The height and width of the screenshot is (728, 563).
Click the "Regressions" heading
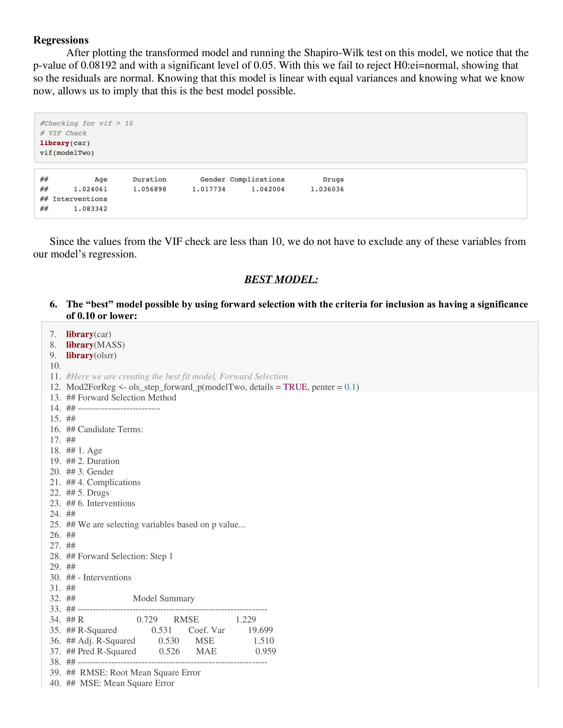[x=61, y=40]
